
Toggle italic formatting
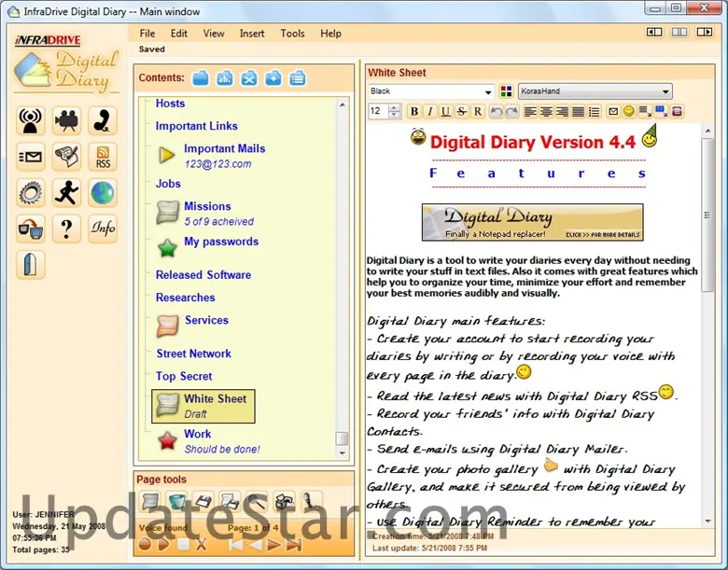point(430,111)
